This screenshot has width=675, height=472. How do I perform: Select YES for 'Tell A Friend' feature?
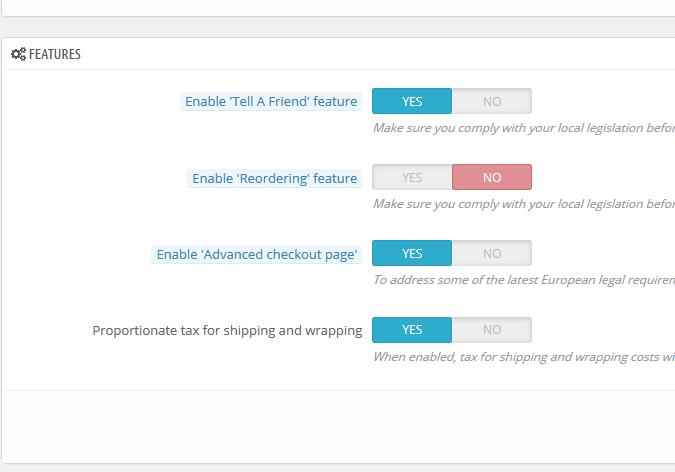pyautogui.click(x=412, y=101)
